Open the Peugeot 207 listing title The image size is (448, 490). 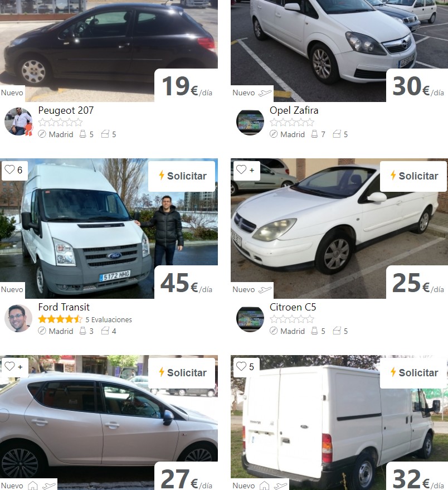click(x=66, y=110)
